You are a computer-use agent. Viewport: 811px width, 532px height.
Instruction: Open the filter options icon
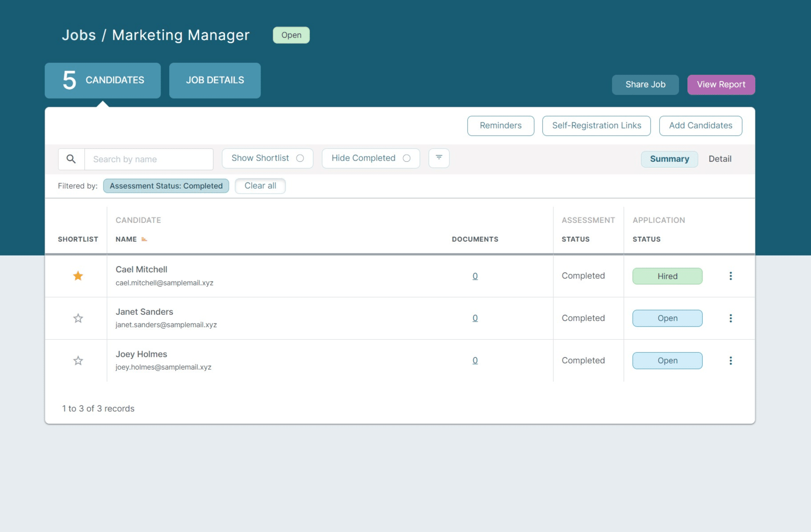pos(439,158)
